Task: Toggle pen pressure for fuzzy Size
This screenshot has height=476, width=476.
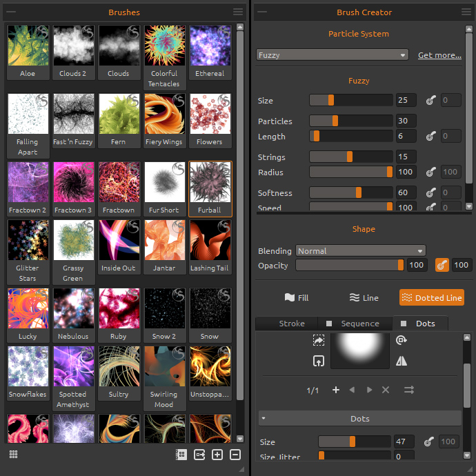Action: point(431,101)
